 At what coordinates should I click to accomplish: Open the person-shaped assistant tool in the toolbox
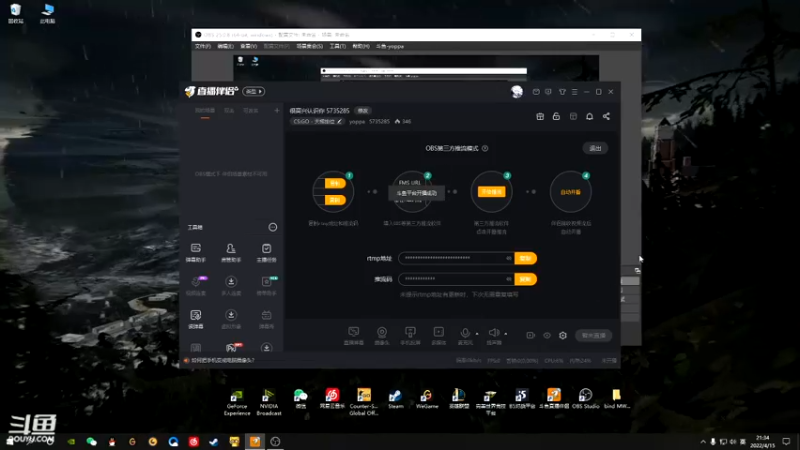click(231, 253)
